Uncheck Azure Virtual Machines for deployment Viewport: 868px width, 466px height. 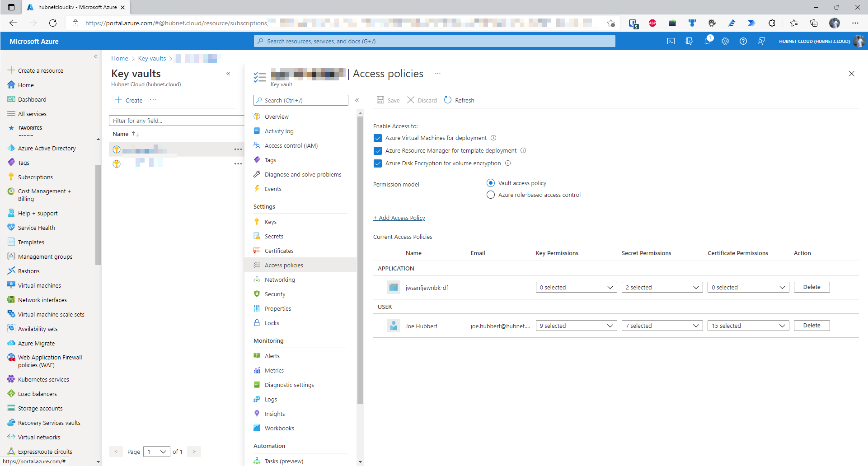point(378,138)
